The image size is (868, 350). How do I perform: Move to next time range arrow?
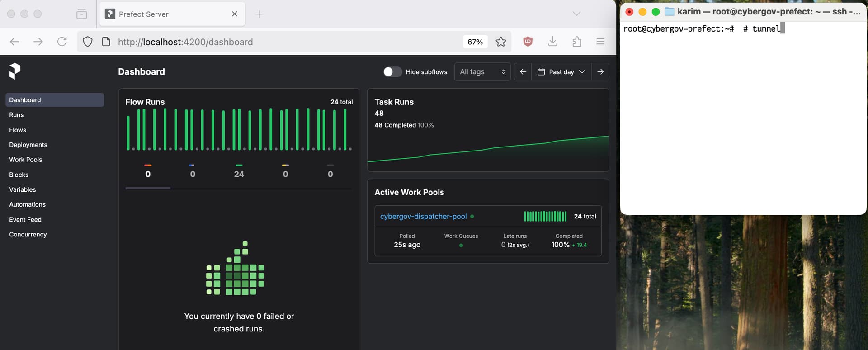click(600, 72)
